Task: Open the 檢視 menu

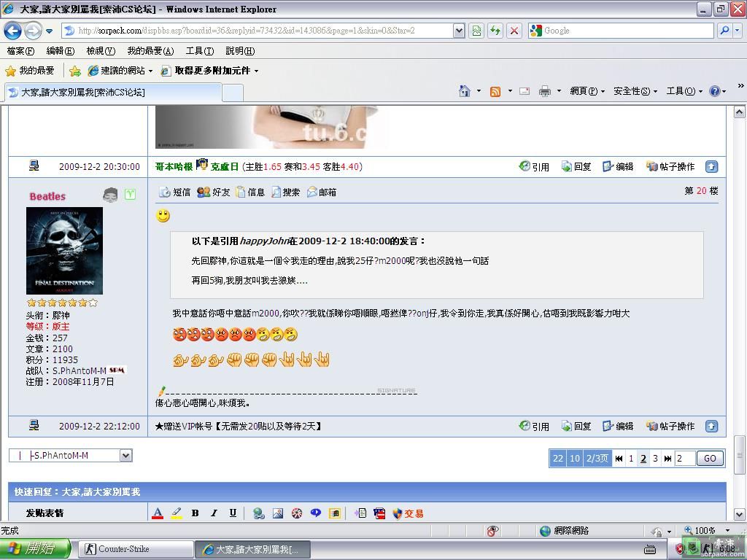Action: 100,51
